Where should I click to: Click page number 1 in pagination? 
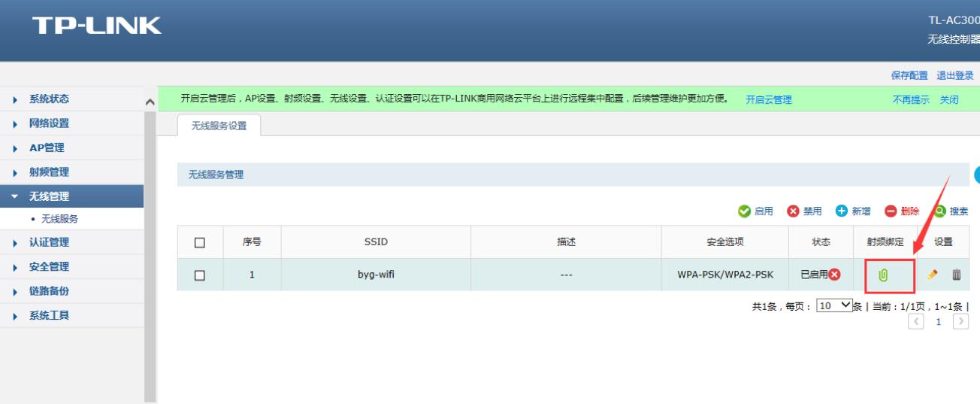pyautogui.click(x=938, y=322)
